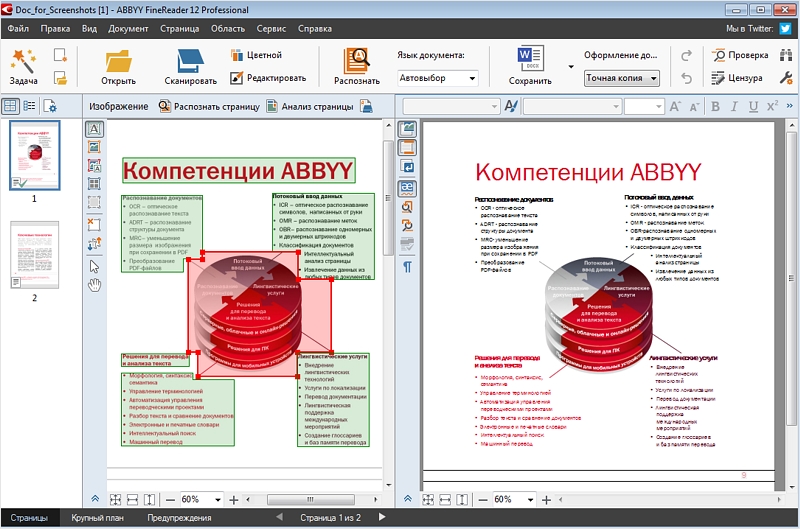Click the save image icon in image toolbar
Screen dimensions: 800x529
pos(366,107)
